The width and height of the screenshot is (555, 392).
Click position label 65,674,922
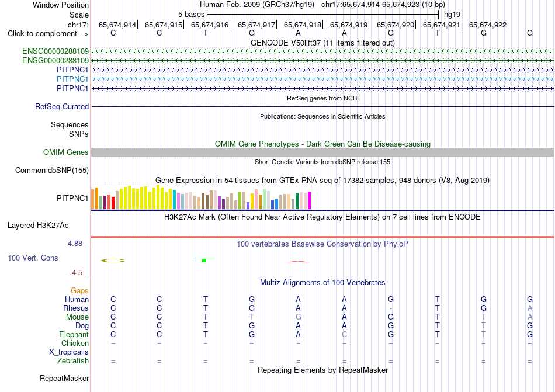click(488, 25)
